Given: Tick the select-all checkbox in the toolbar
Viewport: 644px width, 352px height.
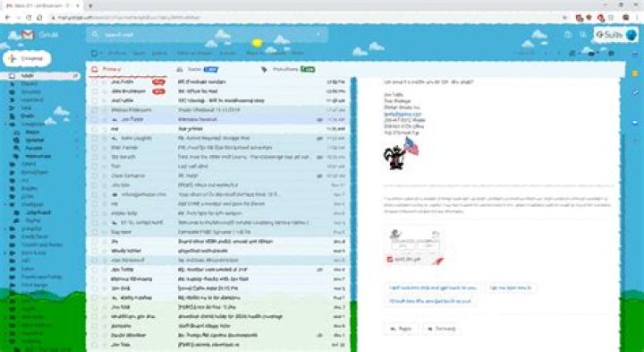Looking at the screenshot, I should [x=95, y=53].
